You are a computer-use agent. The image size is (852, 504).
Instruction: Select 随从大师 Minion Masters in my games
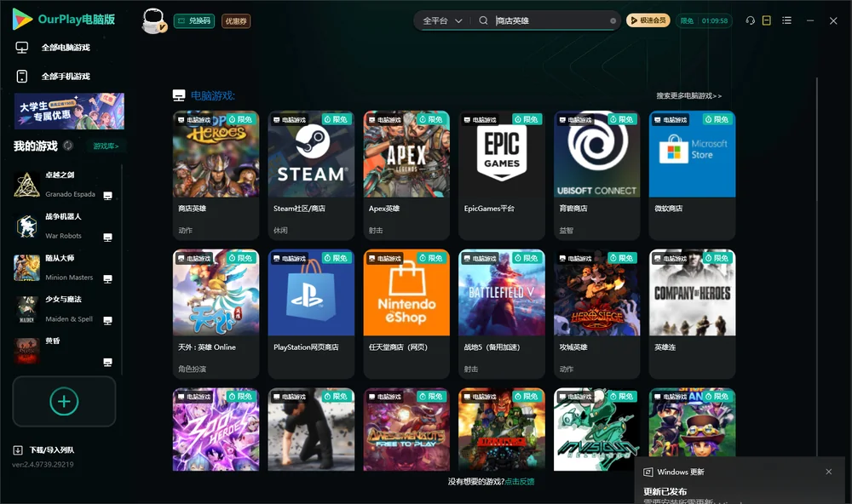64,267
